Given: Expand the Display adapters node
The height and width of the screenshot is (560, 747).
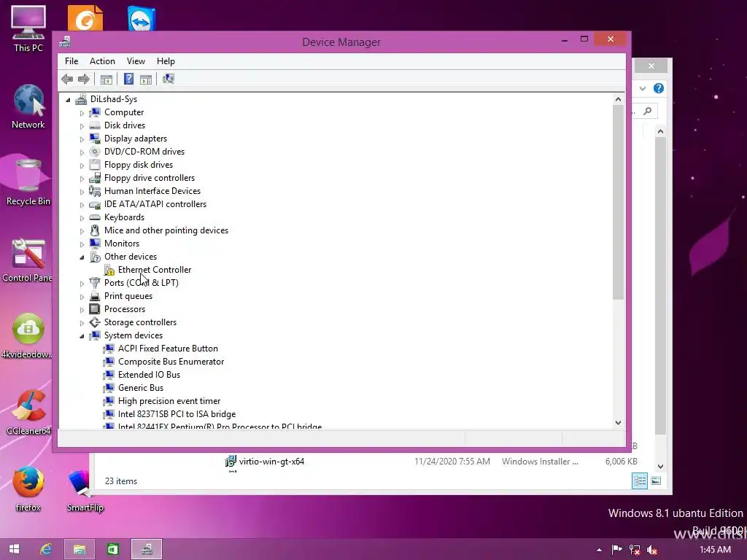Looking at the screenshot, I should pos(82,139).
